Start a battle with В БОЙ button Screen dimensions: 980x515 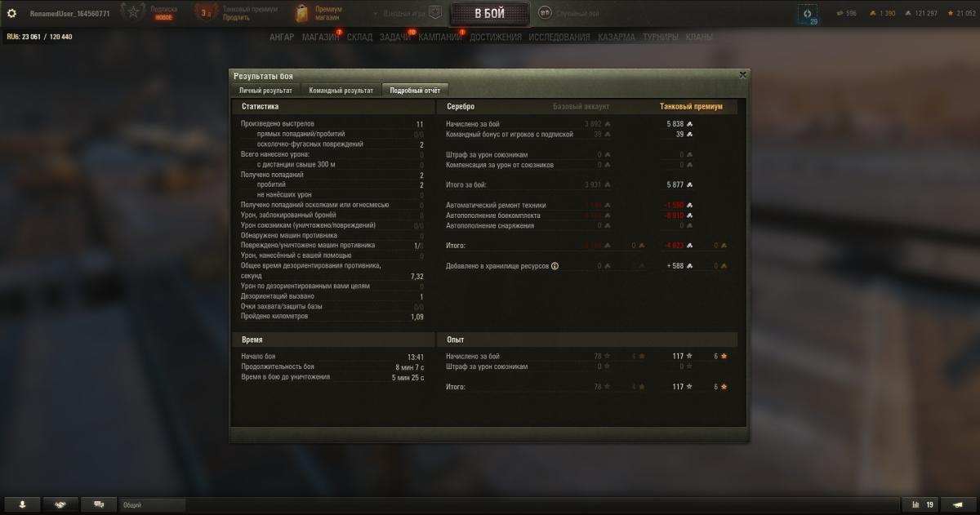pyautogui.click(x=490, y=14)
